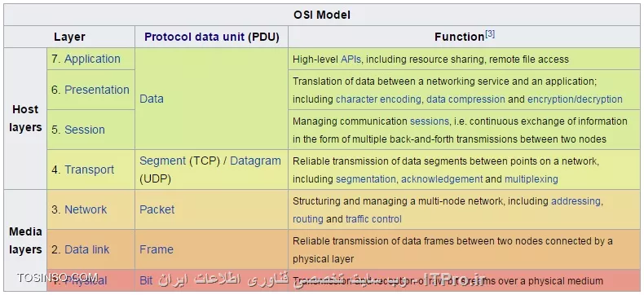Follow the segmentation link
The height and width of the screenshot is (295, 644).
coord(366,179)
